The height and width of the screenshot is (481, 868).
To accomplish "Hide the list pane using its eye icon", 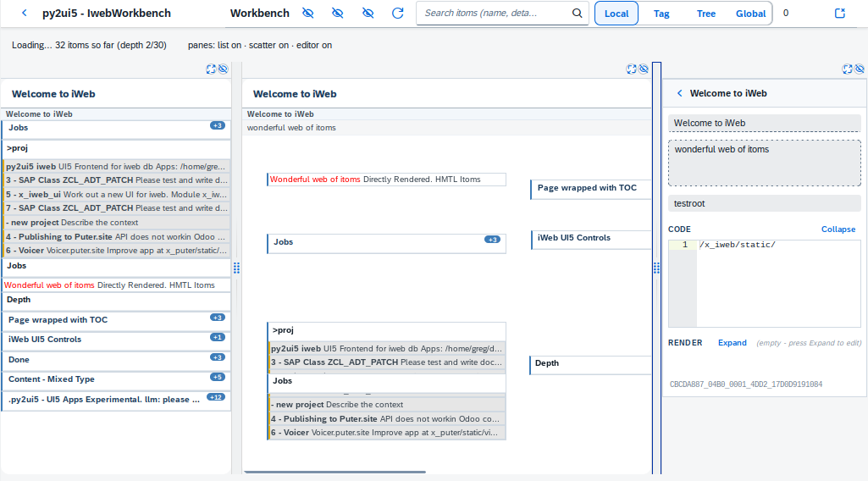I will point(223,69).
